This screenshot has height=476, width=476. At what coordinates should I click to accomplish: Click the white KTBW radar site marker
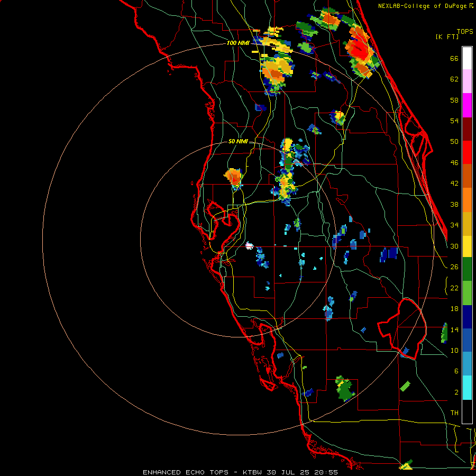pos(249,245)
